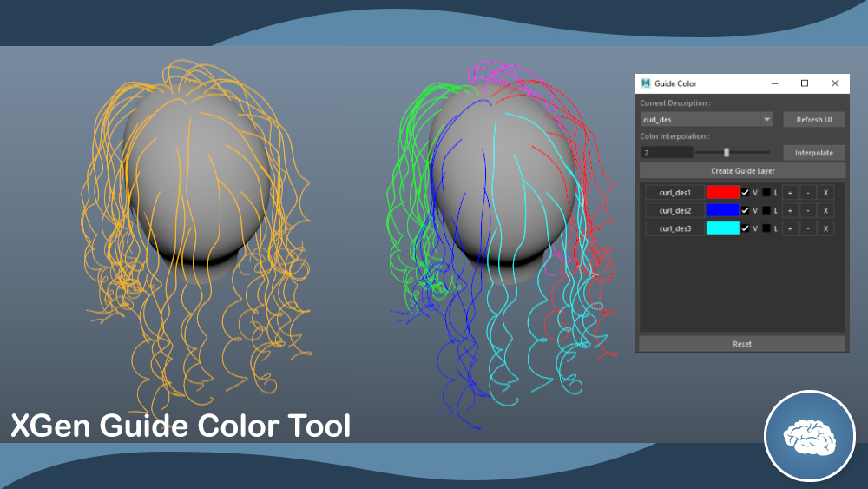Click the minus button on curl_des1 row
Image resolution: width=868 pixels, height=489 pixels.
pyautogui.click(x=808, y=193)
